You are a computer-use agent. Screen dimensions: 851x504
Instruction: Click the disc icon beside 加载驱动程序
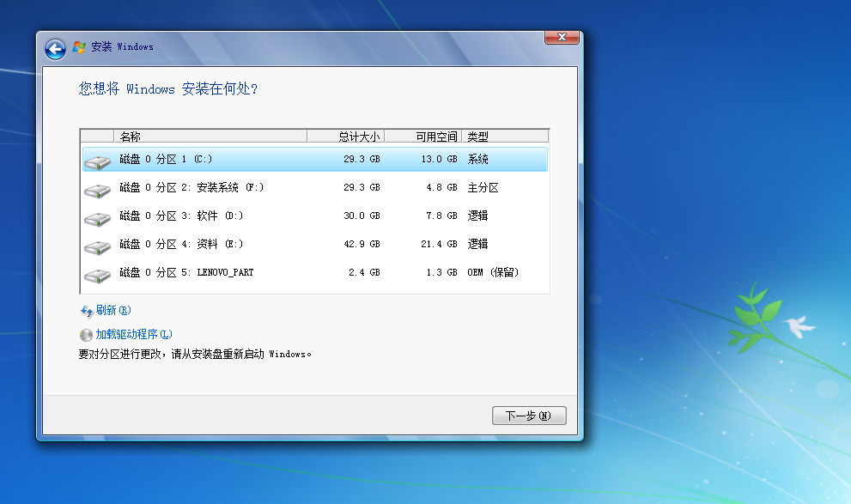(86, 335)
